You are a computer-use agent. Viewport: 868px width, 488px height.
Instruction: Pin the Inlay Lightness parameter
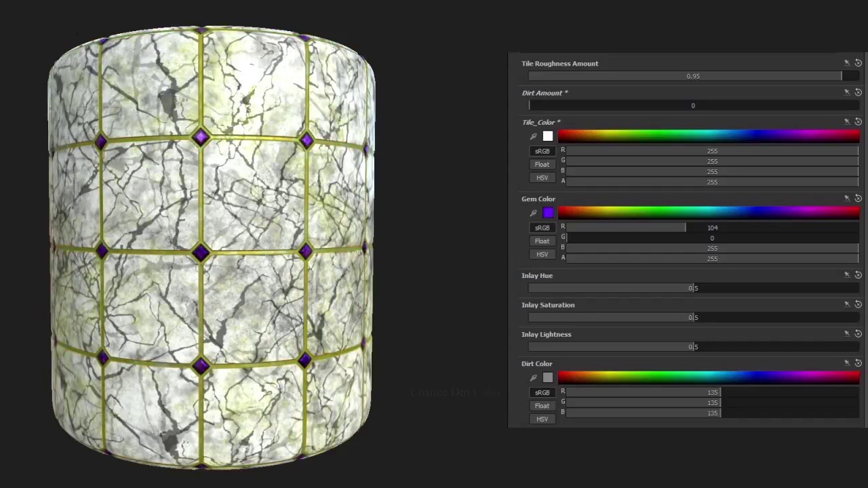click(846, 333)
